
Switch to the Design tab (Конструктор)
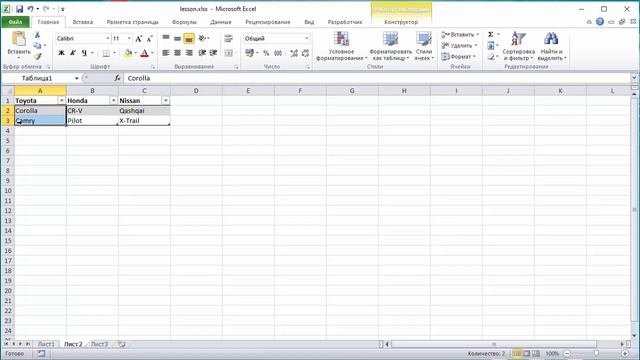pyautogui.click(x=401, y=22)
